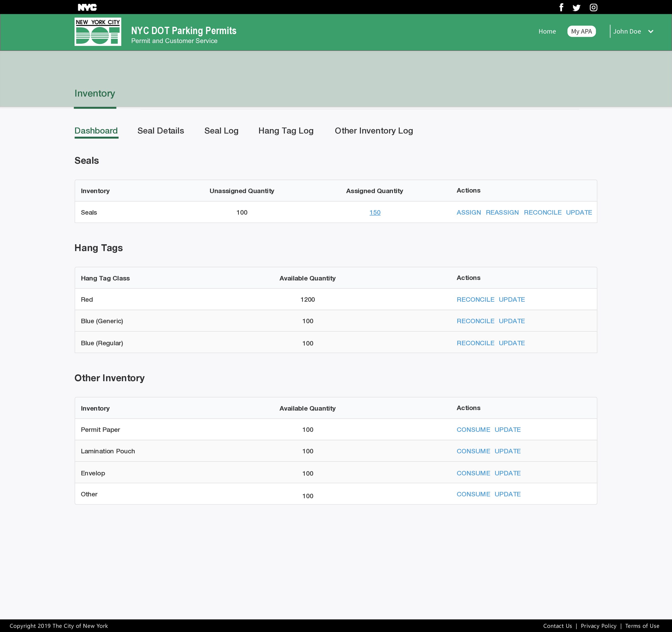Click the New York City DOT logo
This screenshot has width=672, height=632.
pyautogui.click(x=98, y=32)
